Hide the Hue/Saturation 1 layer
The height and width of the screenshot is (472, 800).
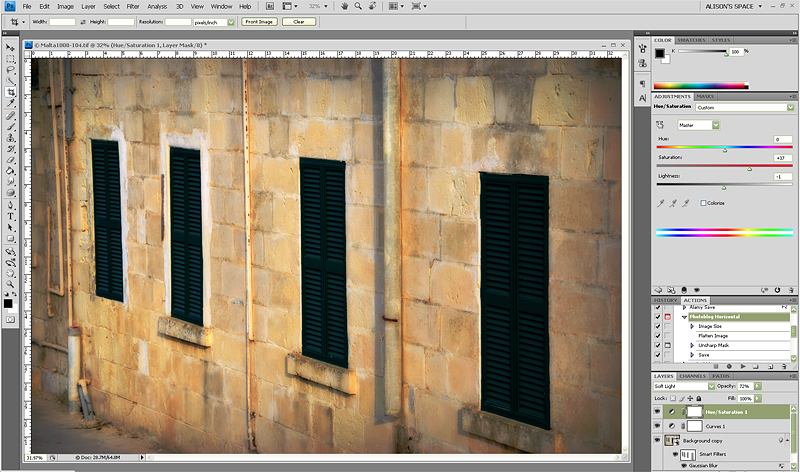(657, 411)
